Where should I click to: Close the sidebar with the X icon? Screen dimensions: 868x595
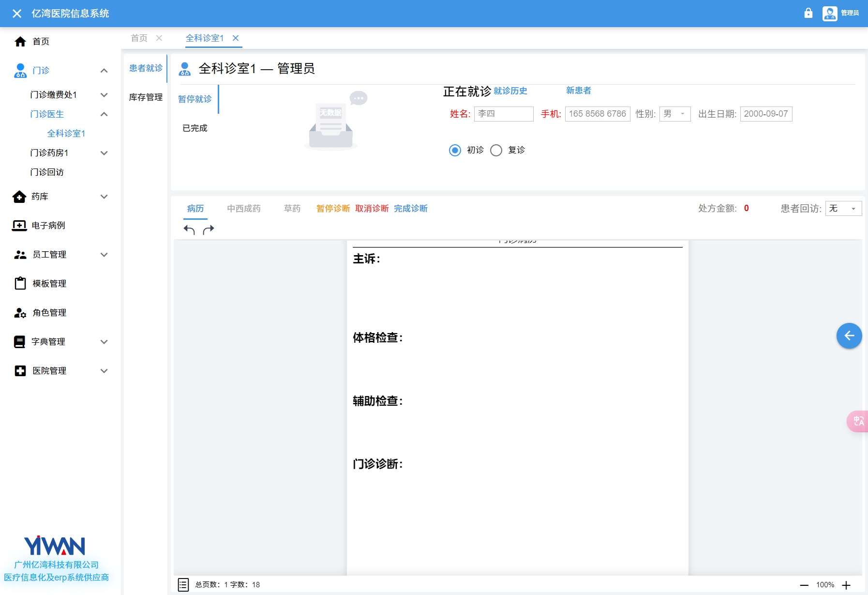point(17,14)
